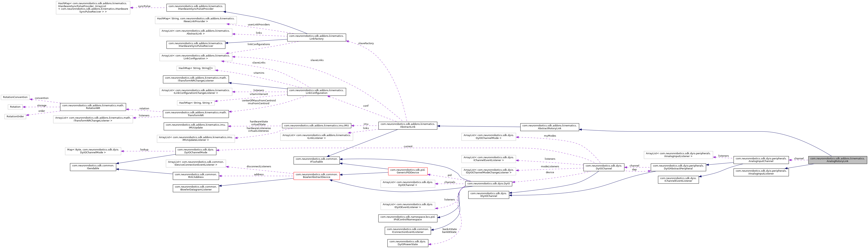Click the linkConfigurations edge label
The height and width of the screenshot is (248, 868).
click(x=258, y=45)
